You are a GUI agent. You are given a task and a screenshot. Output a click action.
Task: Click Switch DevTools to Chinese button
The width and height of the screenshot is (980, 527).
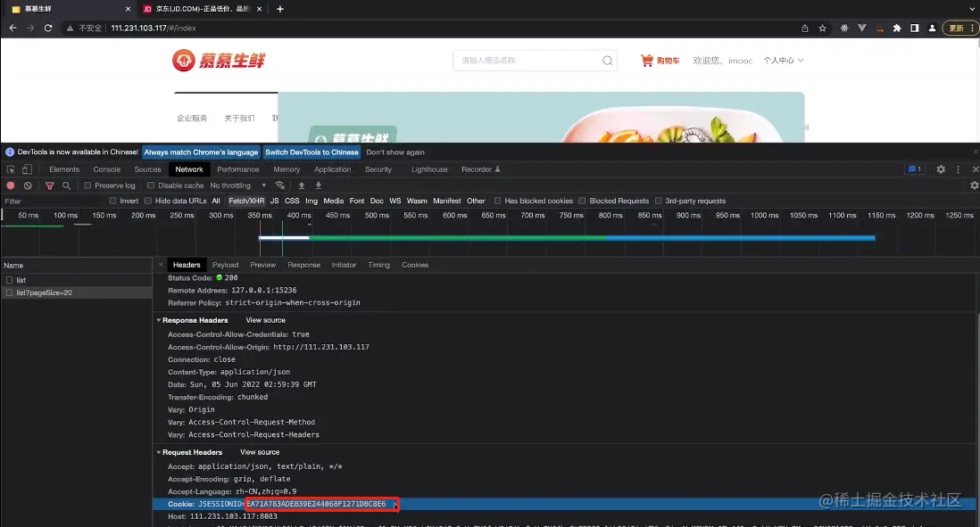(311, 152)
